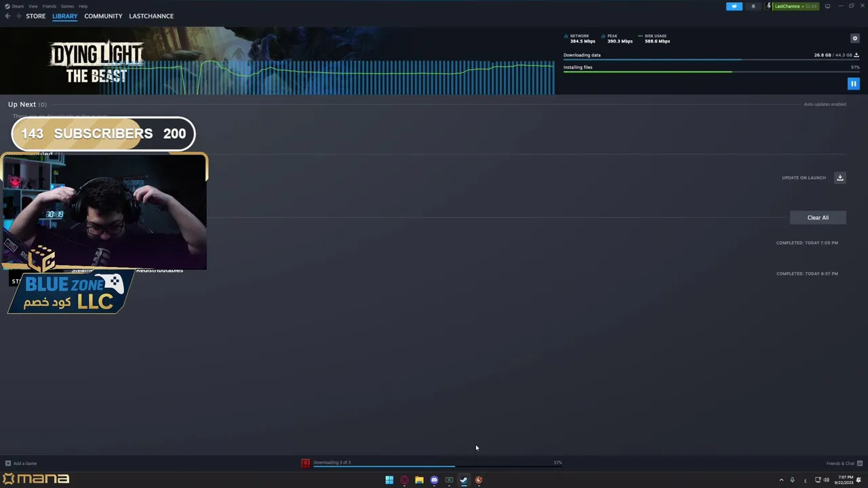868x488 pixels.
Task: Click the game icon in bottom download bar
Action: click(306, 463)
